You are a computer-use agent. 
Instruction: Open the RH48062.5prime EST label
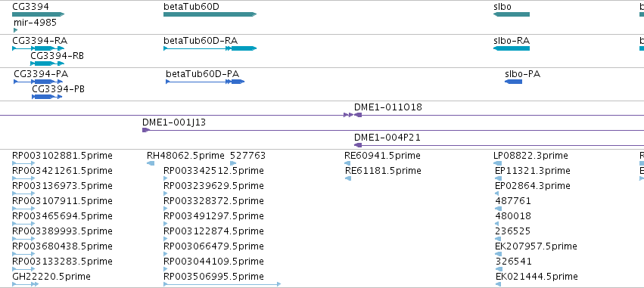pyautogui.click(x=185, y=156)
